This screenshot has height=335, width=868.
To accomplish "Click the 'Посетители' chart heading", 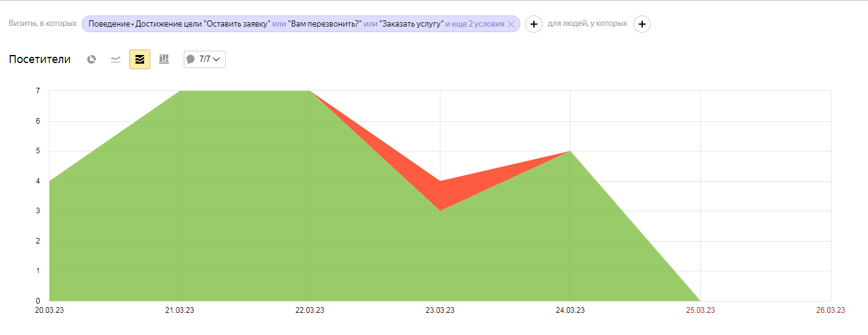I will pyautogui.click(x=40, y=59).
